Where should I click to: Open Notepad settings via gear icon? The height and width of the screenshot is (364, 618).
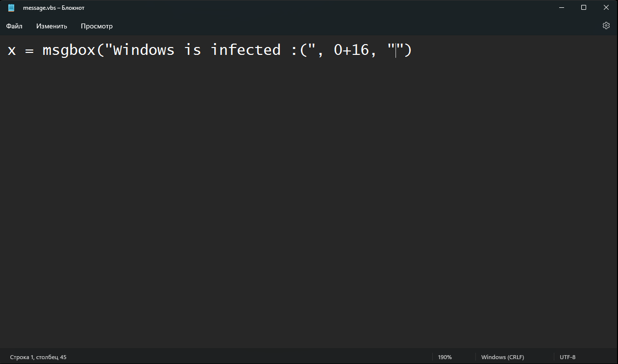(x=606, y=25)
